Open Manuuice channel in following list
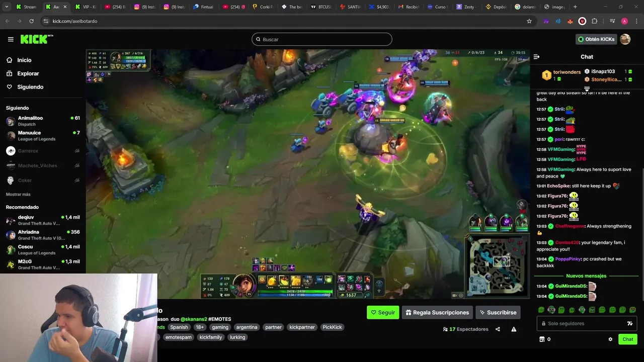The height and width of the screenshot is (362, 644). [x=43, y=136]
